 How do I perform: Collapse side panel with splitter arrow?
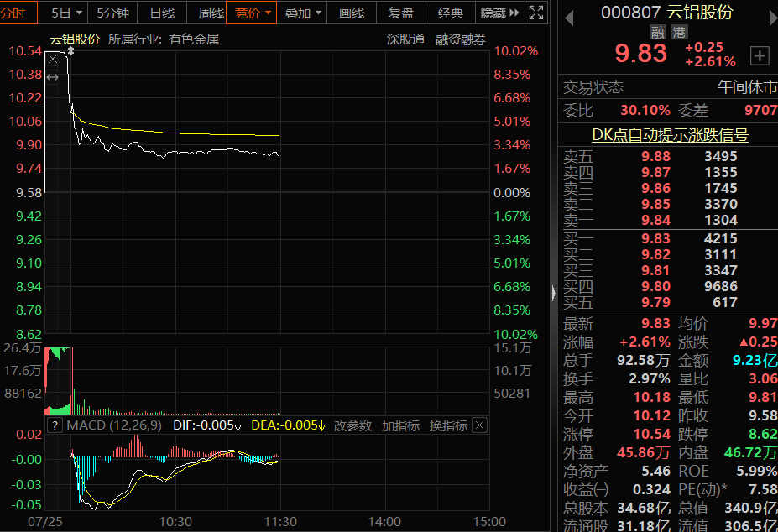[x=553, y=293]
